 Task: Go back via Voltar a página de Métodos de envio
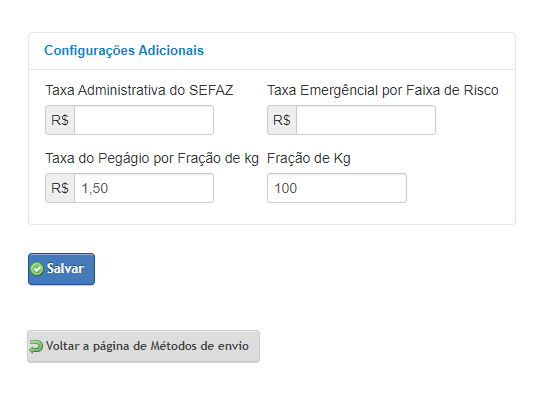click(x=144, y=346)
